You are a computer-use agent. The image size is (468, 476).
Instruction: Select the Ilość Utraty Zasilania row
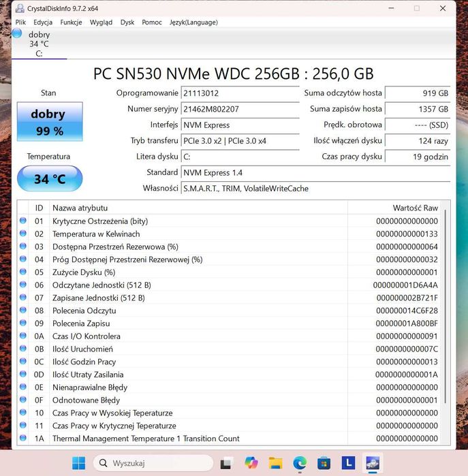click(229, 375)
